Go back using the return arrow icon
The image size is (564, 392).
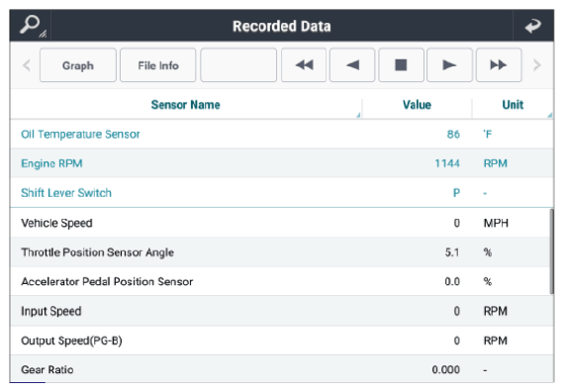[x=532, y=26]
